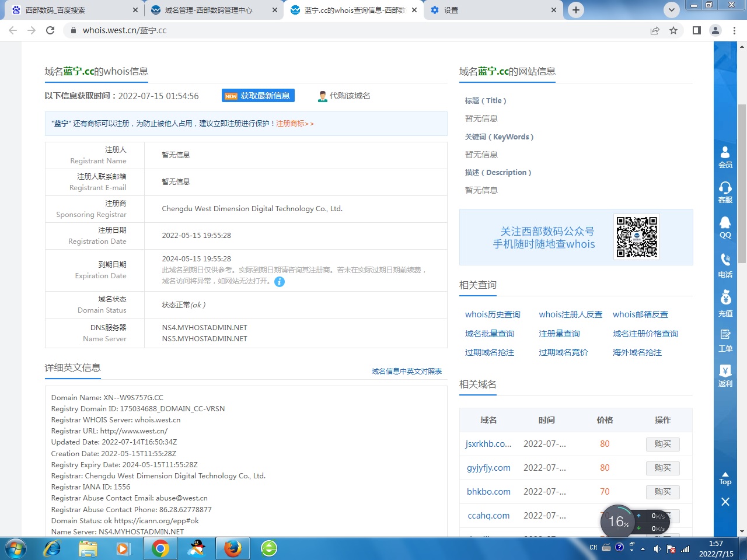The height and width of the screenshot is (560, 747).
Task: Switch to the 设置 settings tab
Action: coord(490,10)
